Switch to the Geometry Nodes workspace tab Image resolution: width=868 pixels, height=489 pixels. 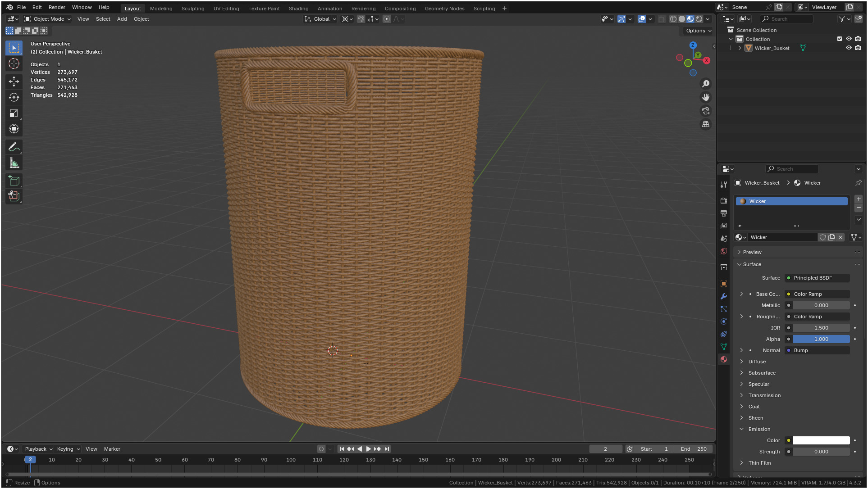pyautogui.click(x=444, y=8)
